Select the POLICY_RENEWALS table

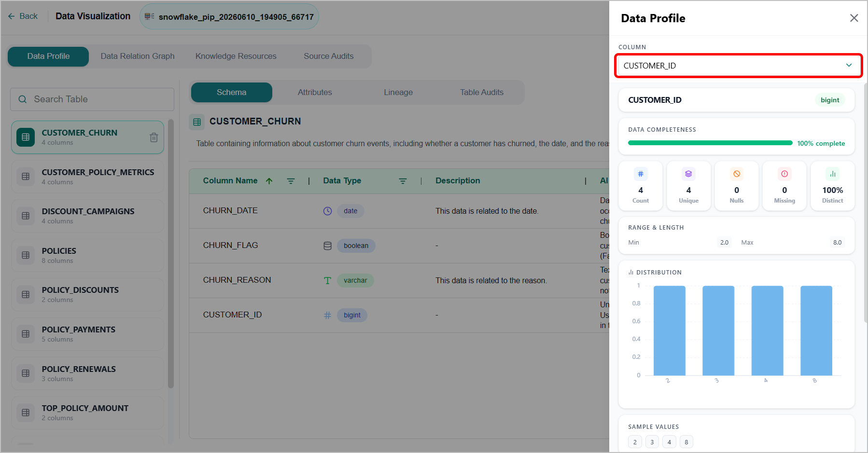tap(87, 373)
